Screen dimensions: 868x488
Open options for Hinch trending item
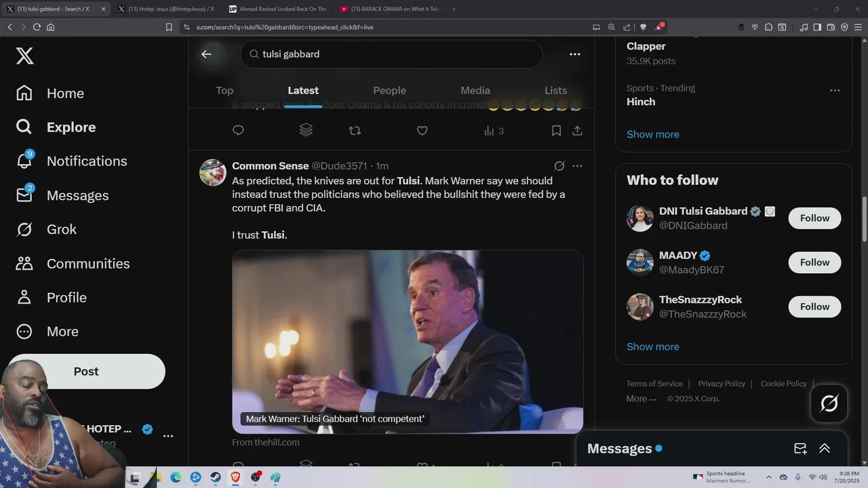pos(835,90)
